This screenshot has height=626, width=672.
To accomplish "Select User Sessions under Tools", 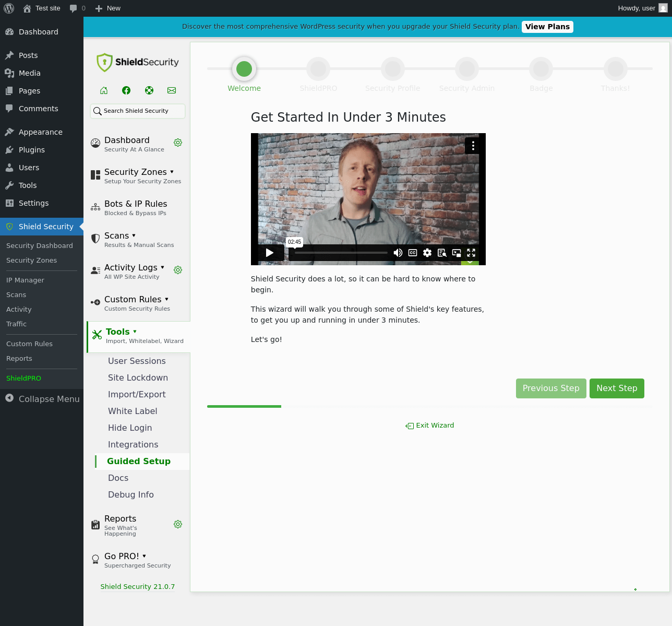I will [137, 361].
